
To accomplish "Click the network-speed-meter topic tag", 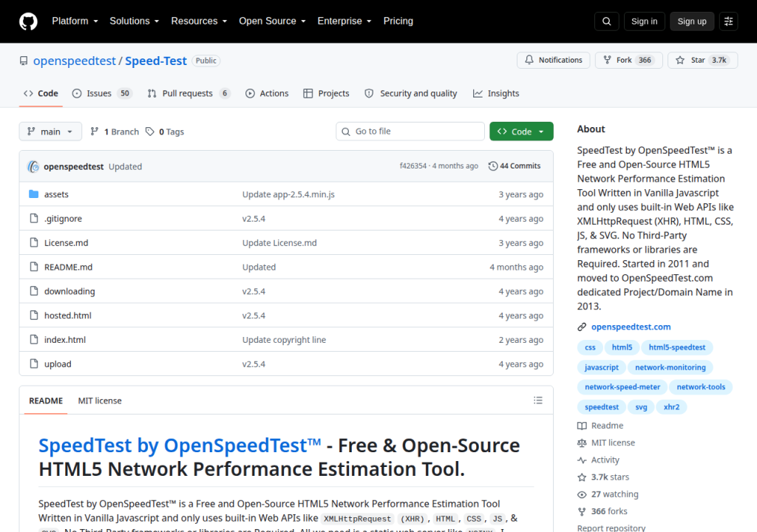I will click(622, 386).
